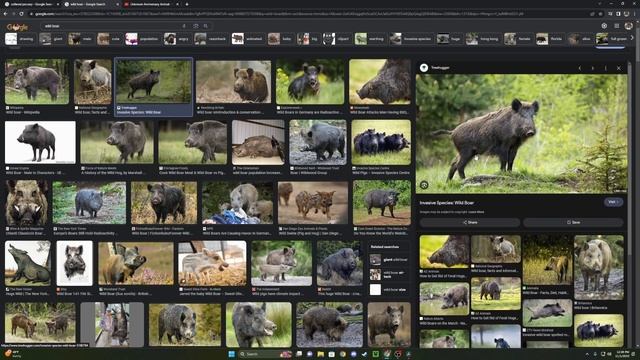Go to previous image in preview panel

[580, 68]
